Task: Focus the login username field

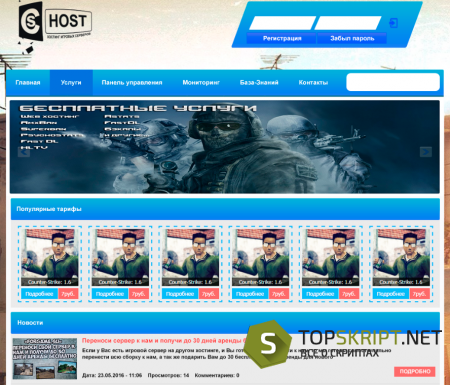Action: pos(282,23)
